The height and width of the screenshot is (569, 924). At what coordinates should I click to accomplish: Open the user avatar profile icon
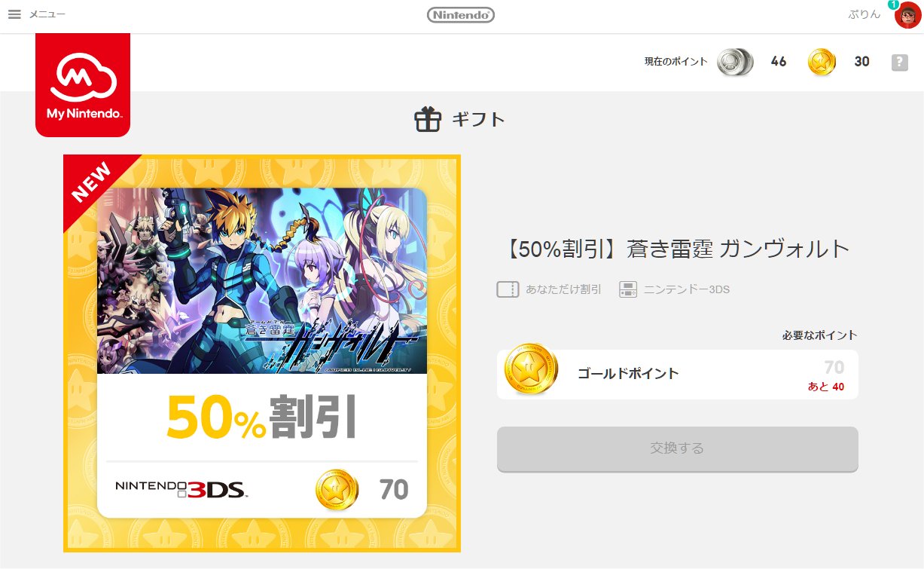(x=907, y=15)
